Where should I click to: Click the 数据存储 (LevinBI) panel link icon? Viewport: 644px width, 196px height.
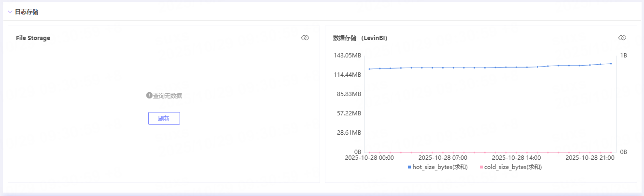[x=622, y=38]
